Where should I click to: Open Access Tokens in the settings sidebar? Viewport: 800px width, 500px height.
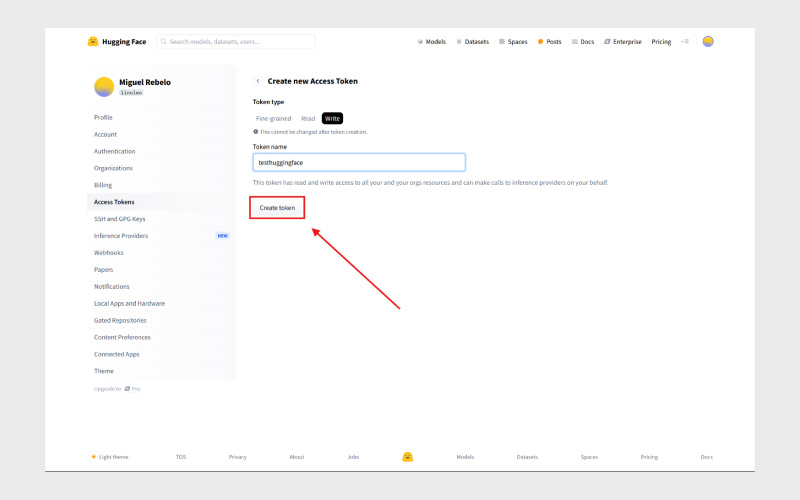pos(114,202)
